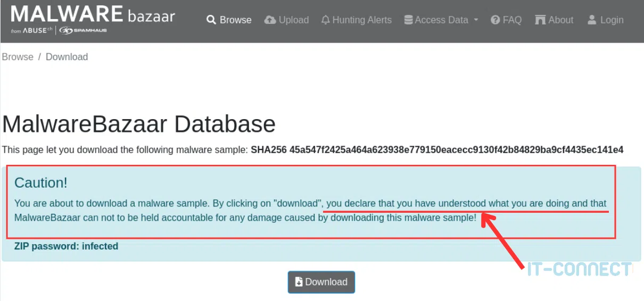Viewport: 644px width, 301px height.
Task: Click the MALWARE bazaar logo
Action: pyautogui.click(x=93, y=14)
